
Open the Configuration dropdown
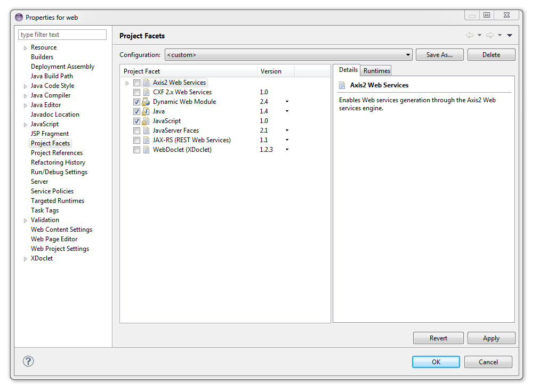(408, 54)
